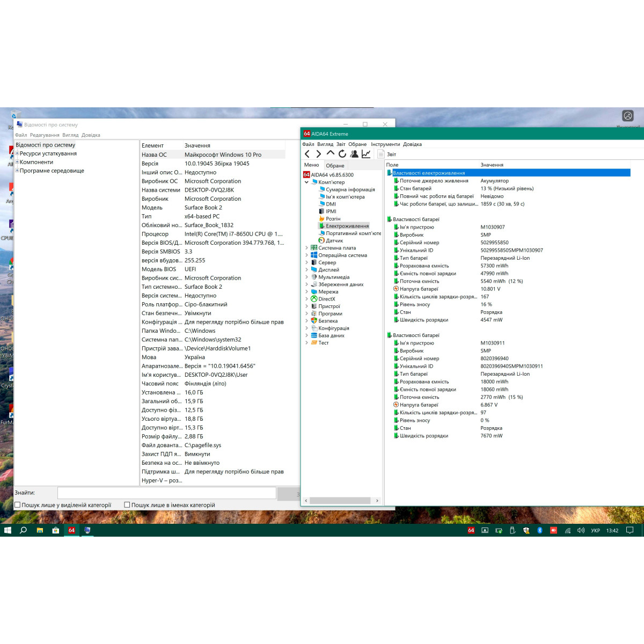Expand the Пристрої node

(x=306, y=306)
